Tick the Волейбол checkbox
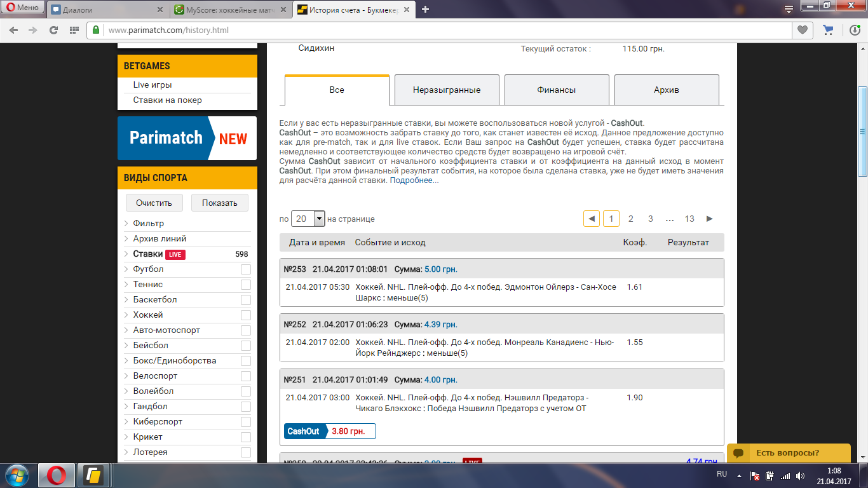 246,391
